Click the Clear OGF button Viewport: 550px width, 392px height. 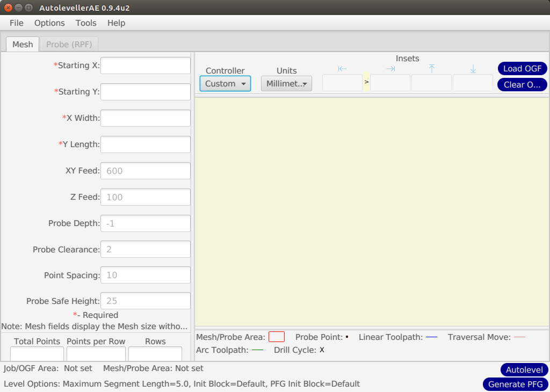click(x=522, y=85)
